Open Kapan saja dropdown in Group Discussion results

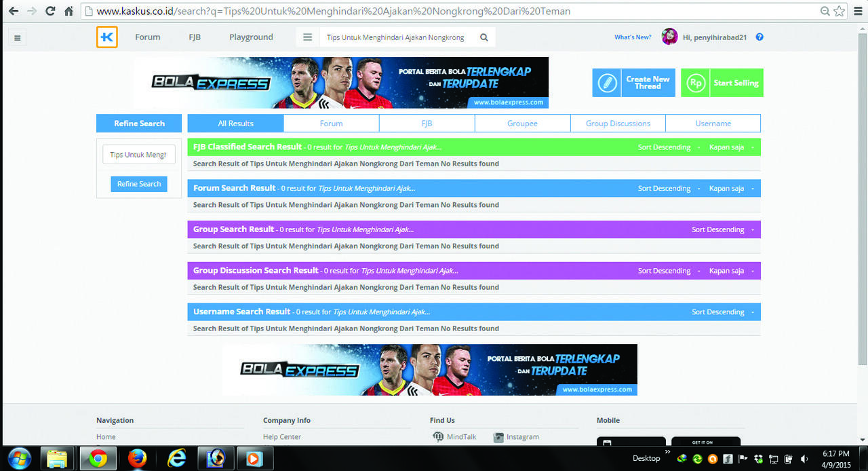pos(732,271)
